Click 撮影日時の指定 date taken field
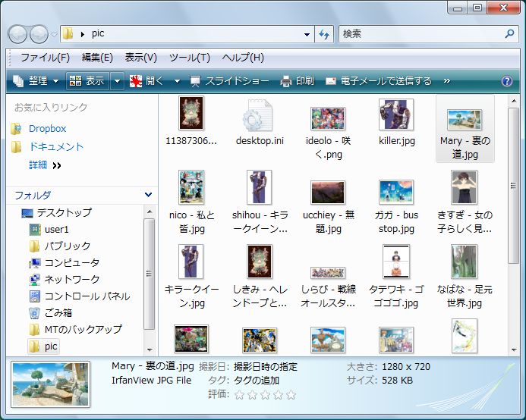The height and width of the screenshot is (420, 526). point(266,367)
